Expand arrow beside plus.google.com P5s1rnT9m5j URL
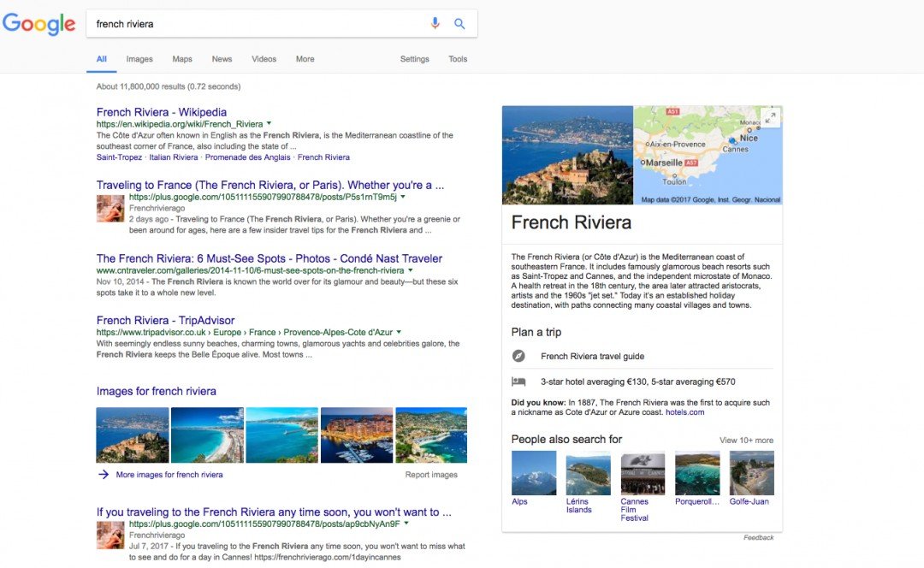This screenshot has width=924, height=568. coord(403,197)
